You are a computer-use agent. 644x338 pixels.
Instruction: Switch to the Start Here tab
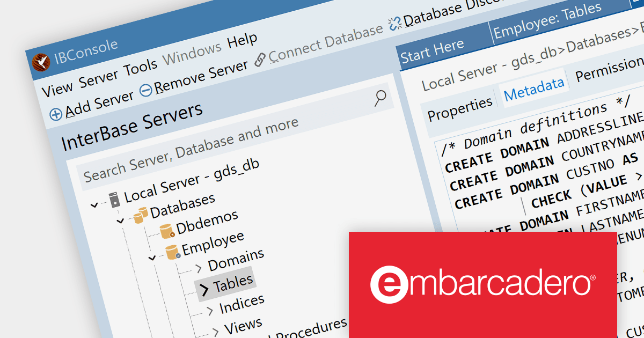point(432,50)
